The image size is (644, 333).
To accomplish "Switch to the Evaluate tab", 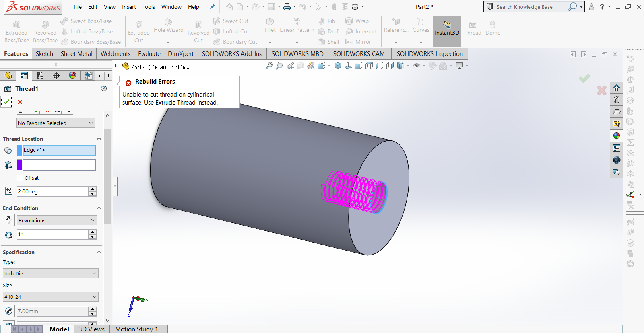I will point(149,54).
